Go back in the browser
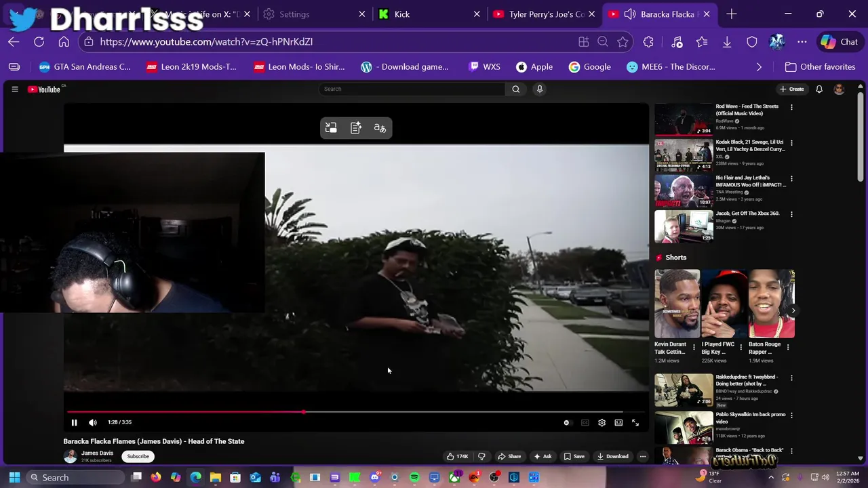 tap(14, 42)
